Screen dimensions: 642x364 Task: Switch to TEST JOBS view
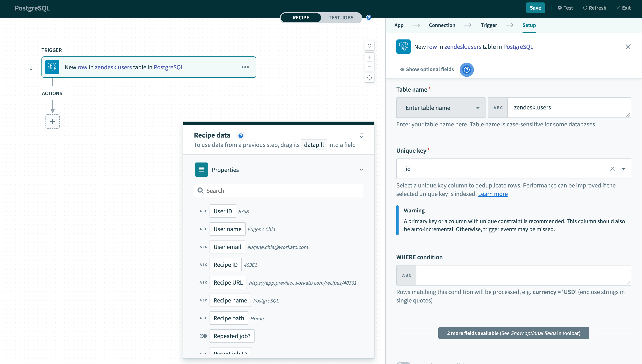[340, 18]
